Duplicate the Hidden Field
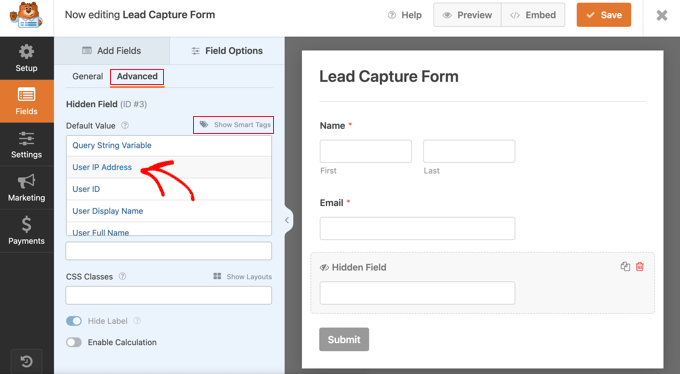Screen dimensions: 680x374 (625, 266)
